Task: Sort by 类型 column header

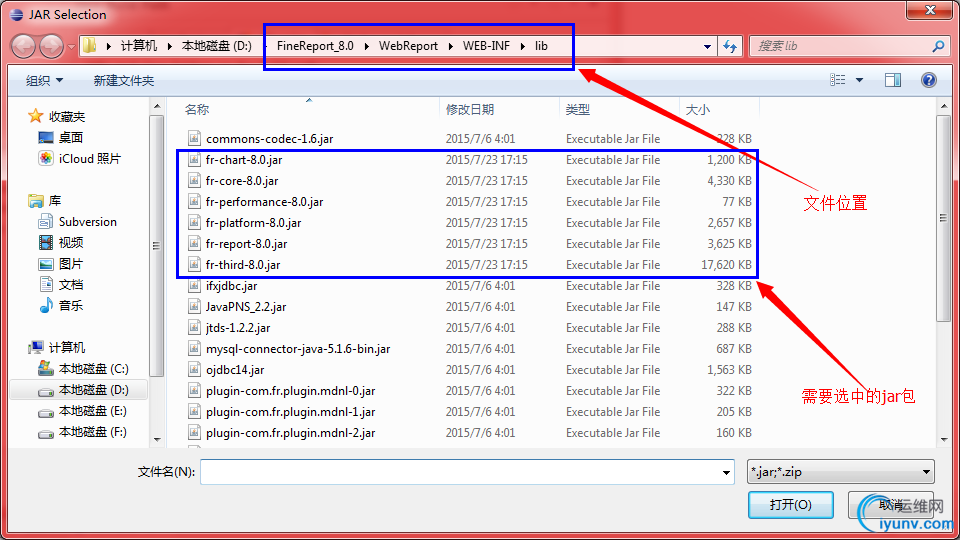Action: pos(577,109)
